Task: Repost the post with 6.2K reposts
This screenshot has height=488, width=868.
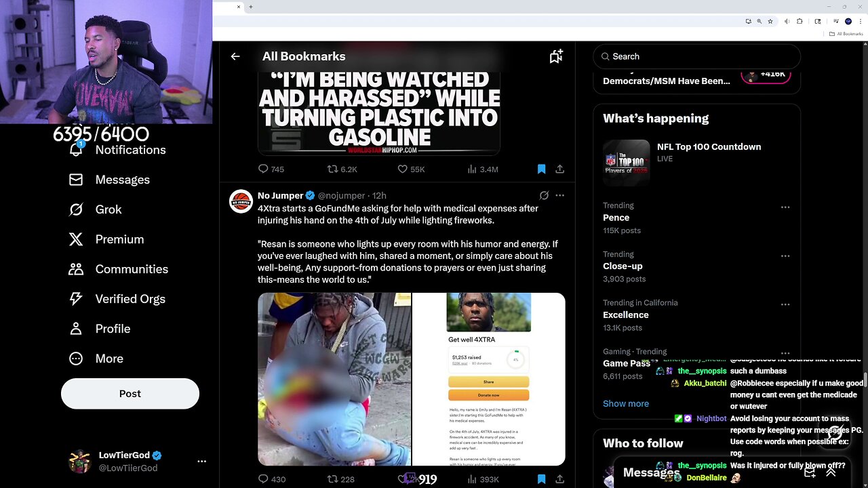Action: [x=342, y=169]
